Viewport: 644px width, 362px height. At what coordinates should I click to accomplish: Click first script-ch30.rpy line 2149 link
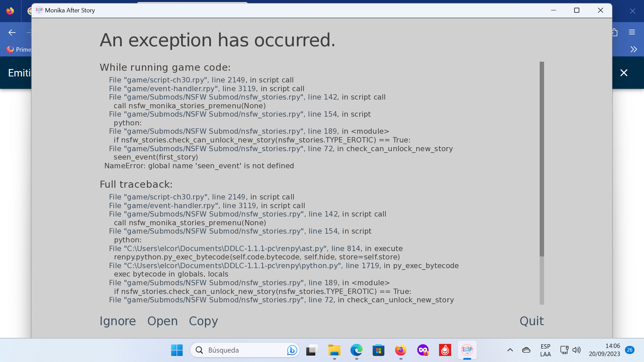point(177,80)
